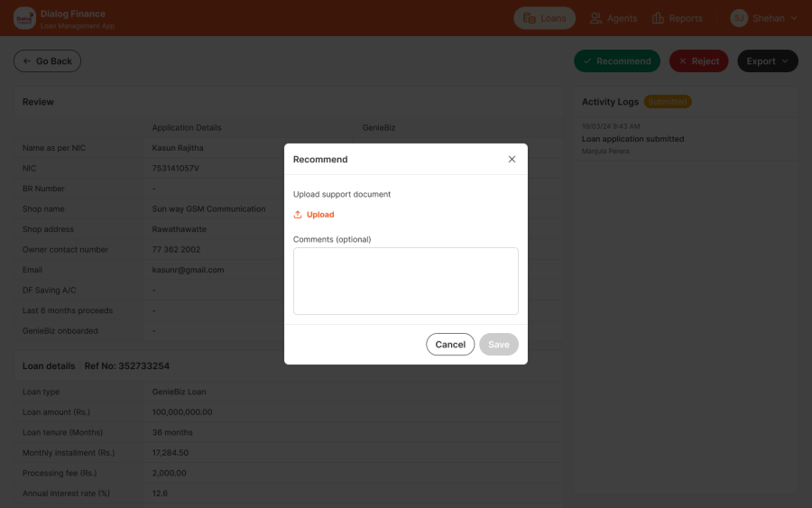Viewport: 812px width, 508px height.
Task: Open the Export dropdown chevron
Action: tap(785, 61)
